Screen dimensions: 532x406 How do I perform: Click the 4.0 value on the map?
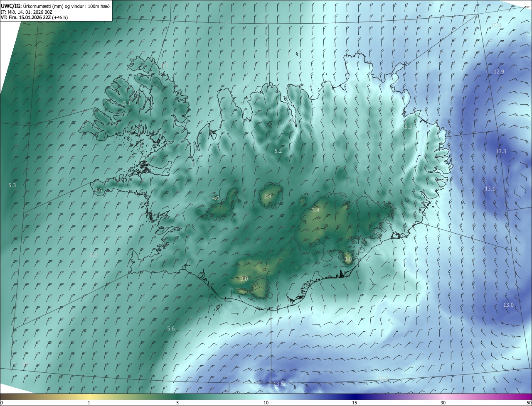pyautogui.click(x=216, y=198)
